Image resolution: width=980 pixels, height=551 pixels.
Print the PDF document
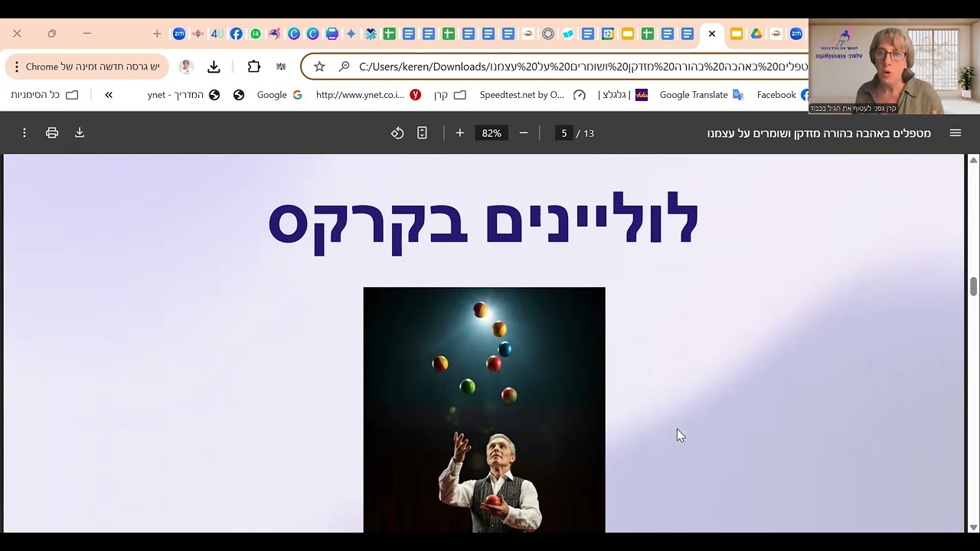pos(52,133)
